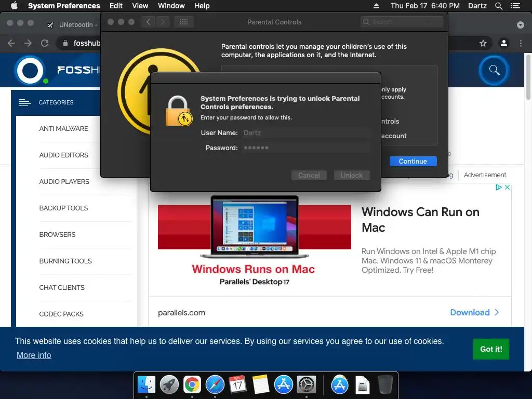Open Calendar in the Dock

pyautogui.click(x=237, y=384)
